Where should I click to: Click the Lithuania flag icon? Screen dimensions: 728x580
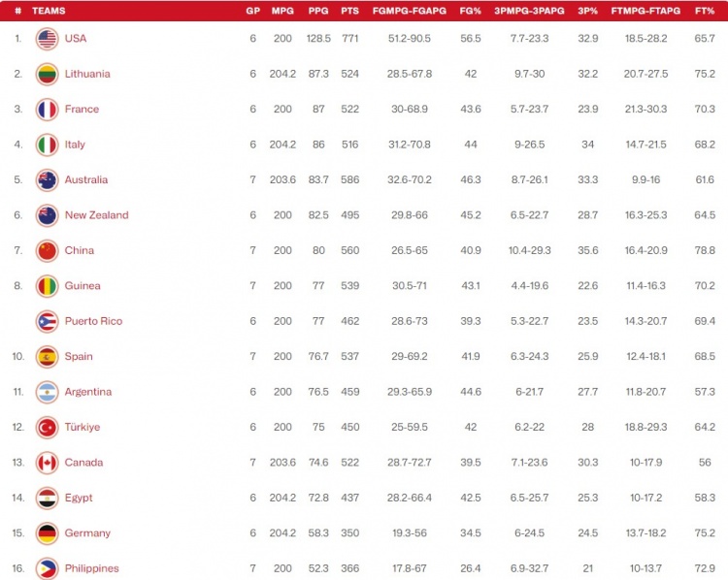pos(48,74)
